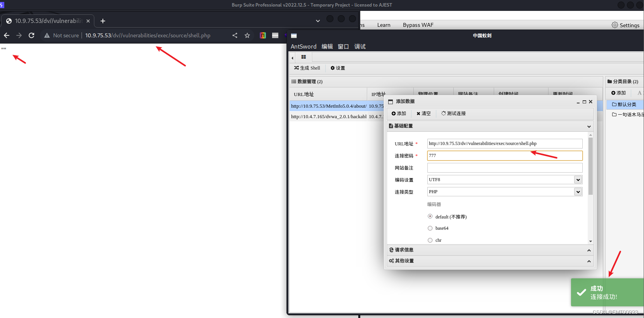Click 测试连接 to test the connection
The width and height of the screenshot is (644, 318).
(x=453, y=114)
